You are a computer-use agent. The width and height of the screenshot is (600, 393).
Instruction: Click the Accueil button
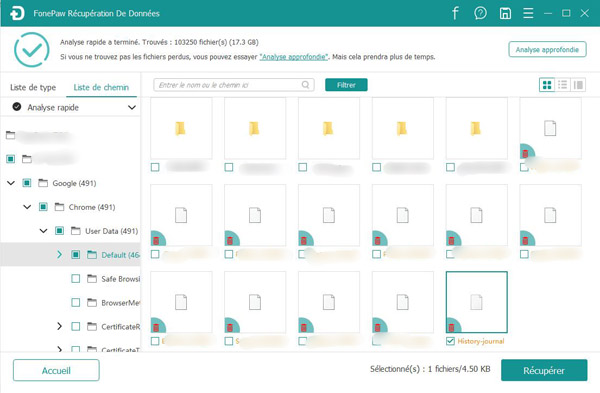click(56, 370)
